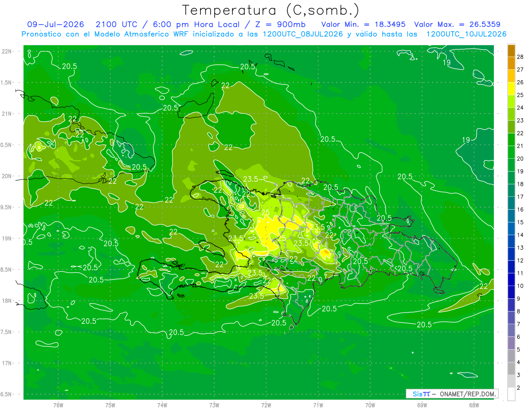
Task: Pick the yellow colorbar segment between 25 and 26
Action: coord(511,89)
